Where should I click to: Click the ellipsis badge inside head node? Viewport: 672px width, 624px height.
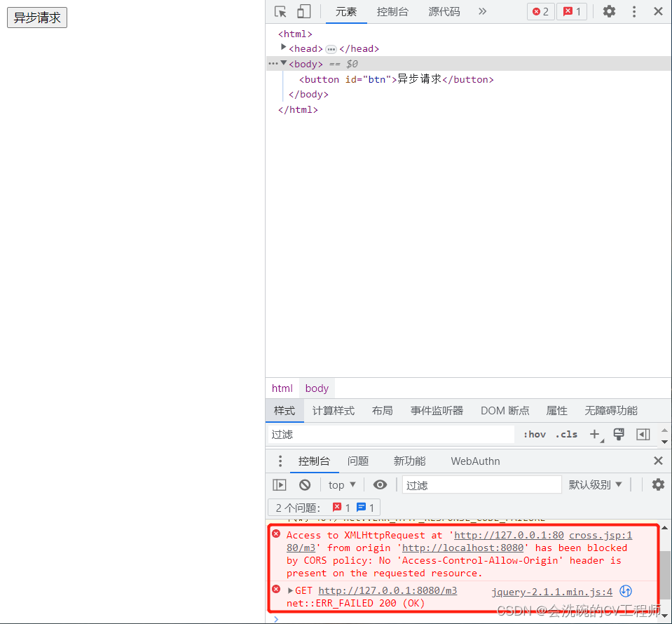[331, 49]
